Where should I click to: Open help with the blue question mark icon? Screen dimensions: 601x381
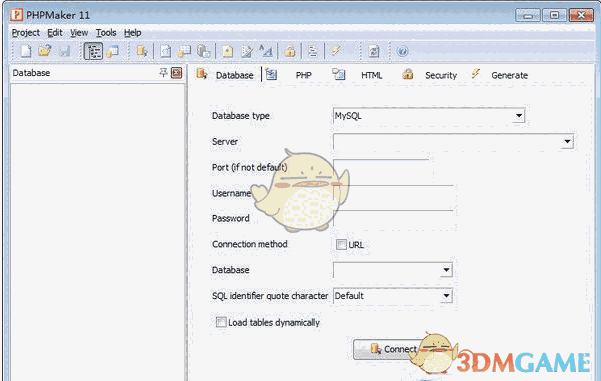pos(402,51)
